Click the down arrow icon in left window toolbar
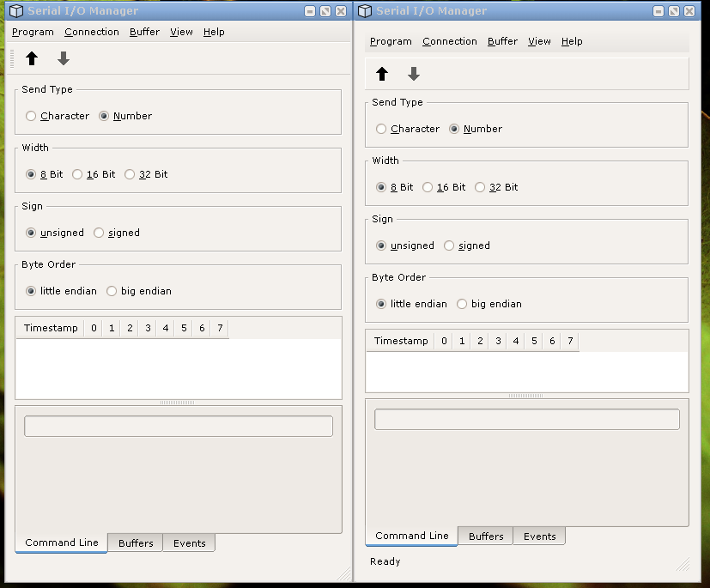This screenshot has height=588, width=710. 64,58
